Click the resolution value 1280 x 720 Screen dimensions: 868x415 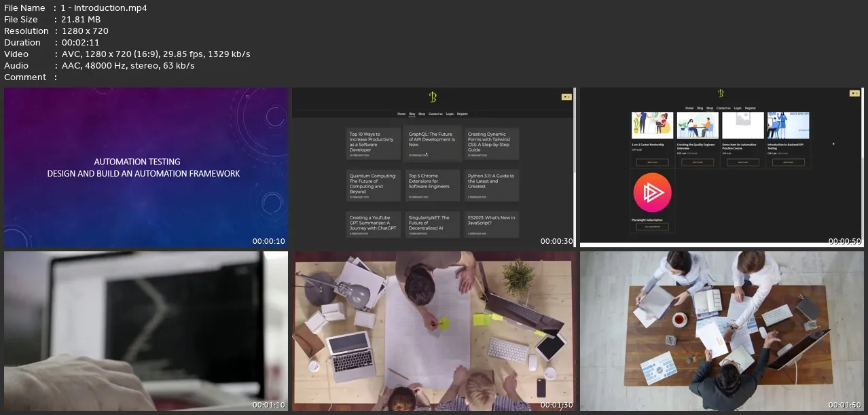coord(84,31)
